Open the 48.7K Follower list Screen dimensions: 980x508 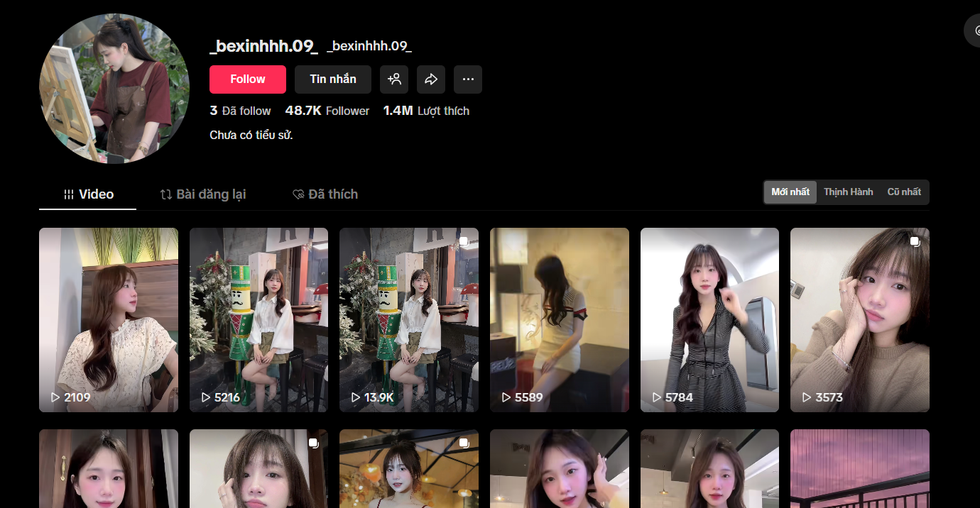(327, 111)
